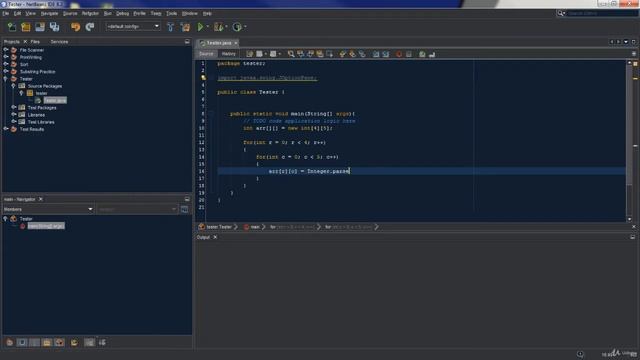The width and height of the screenshot is (640, 360).
Task: Select the main method node in Navigator
Action: click(46, 226)
